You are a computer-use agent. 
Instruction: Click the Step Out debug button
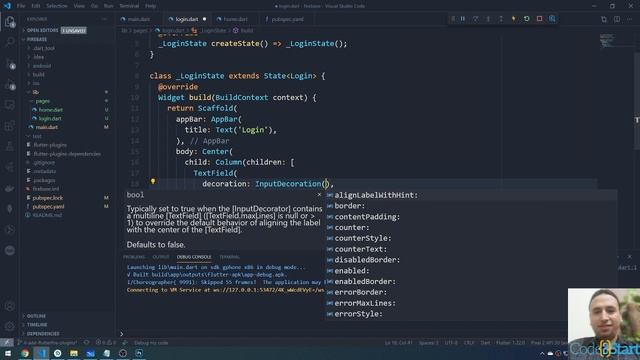pyautogui.click(x=501, y=19)
